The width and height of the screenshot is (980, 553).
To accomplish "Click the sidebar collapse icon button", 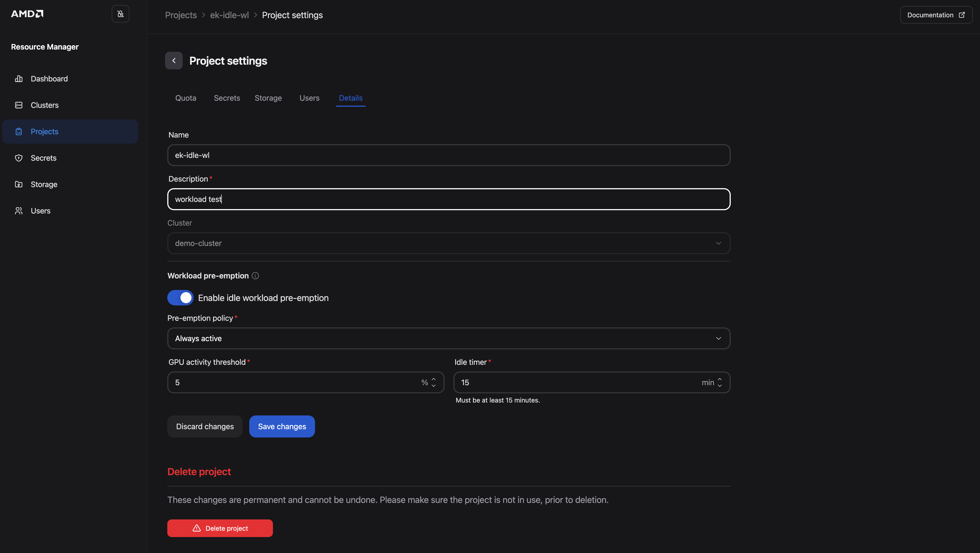I will [x=120, y=14].
